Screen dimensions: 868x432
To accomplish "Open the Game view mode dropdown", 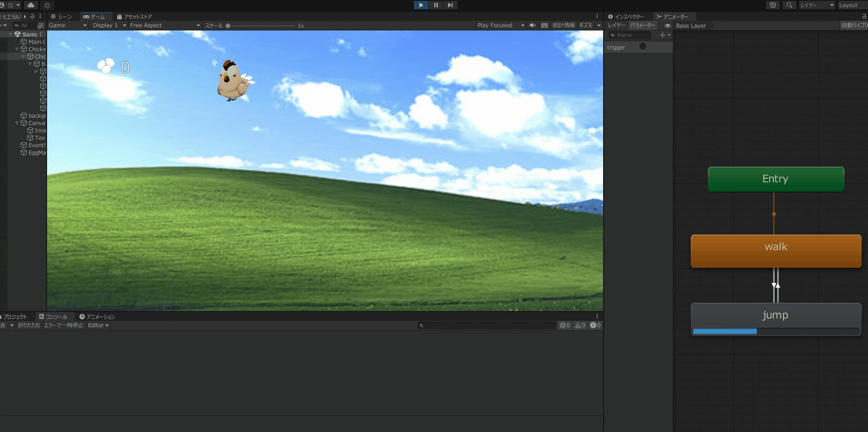I will tap(68, 25).
